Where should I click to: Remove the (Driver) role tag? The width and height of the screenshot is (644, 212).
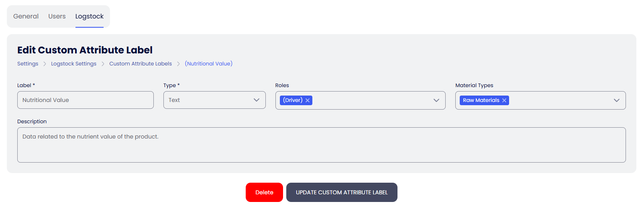pos(308,100)
